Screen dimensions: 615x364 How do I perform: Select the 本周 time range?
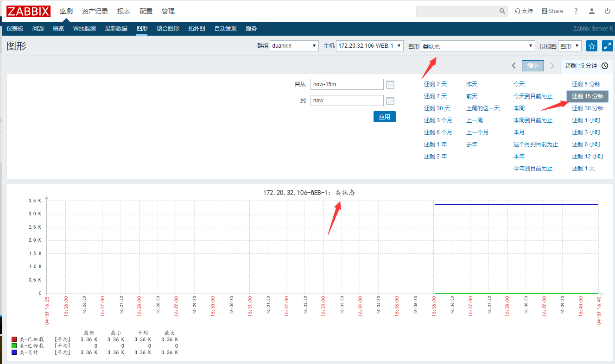(x=519, y=108)
